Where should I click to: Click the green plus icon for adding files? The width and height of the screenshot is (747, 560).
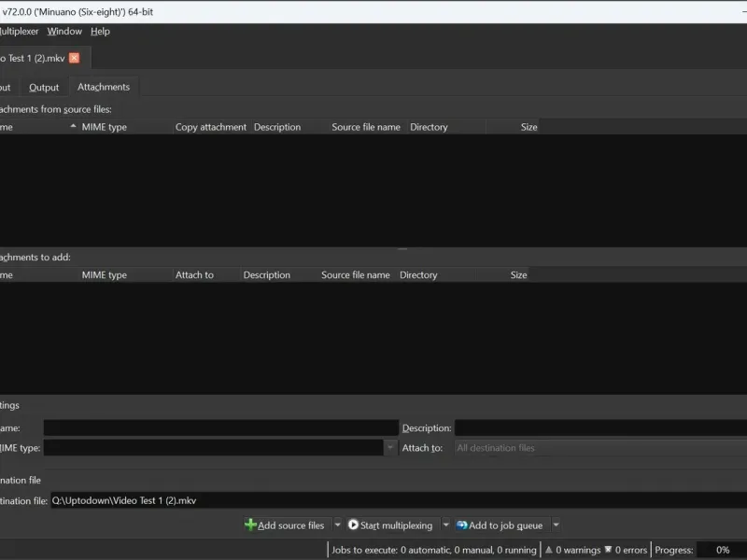(250, 525)
